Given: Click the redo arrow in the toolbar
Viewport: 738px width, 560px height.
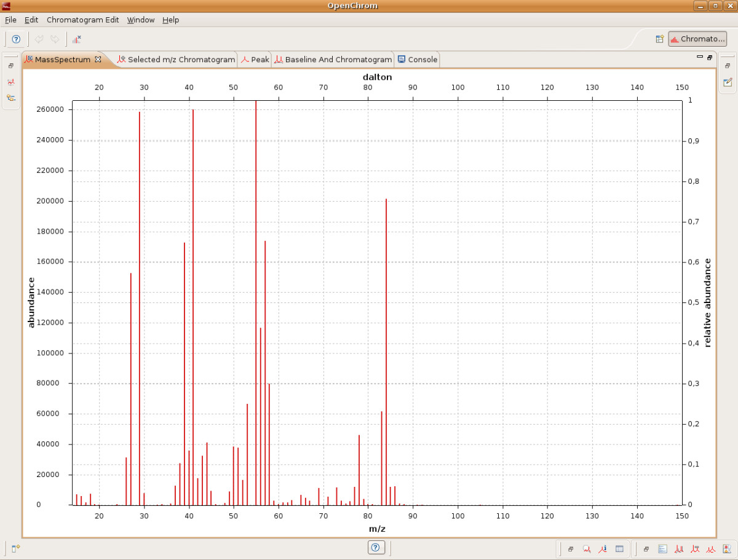Looking at the screenshot, I should click(x=55, y=39).
